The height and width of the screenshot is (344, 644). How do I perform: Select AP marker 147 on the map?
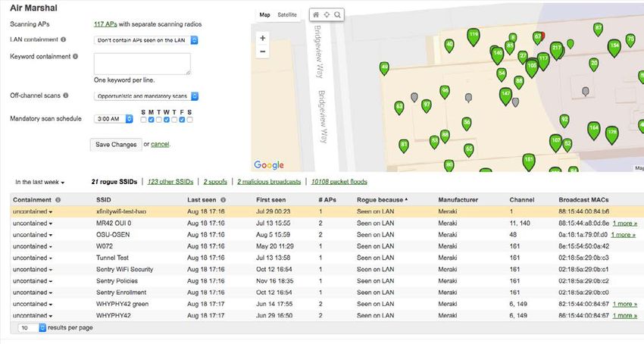pyautogui.click(x=505, y=95)
